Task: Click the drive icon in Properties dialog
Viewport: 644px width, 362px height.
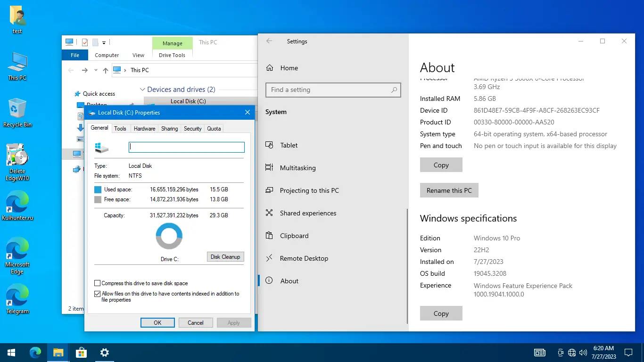Action: (101, 148)
